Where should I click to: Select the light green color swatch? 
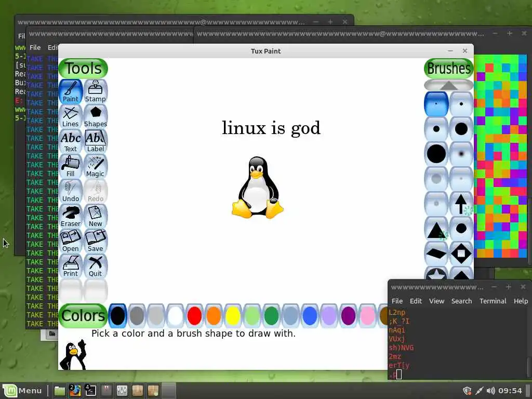click(x=252, y=316)
